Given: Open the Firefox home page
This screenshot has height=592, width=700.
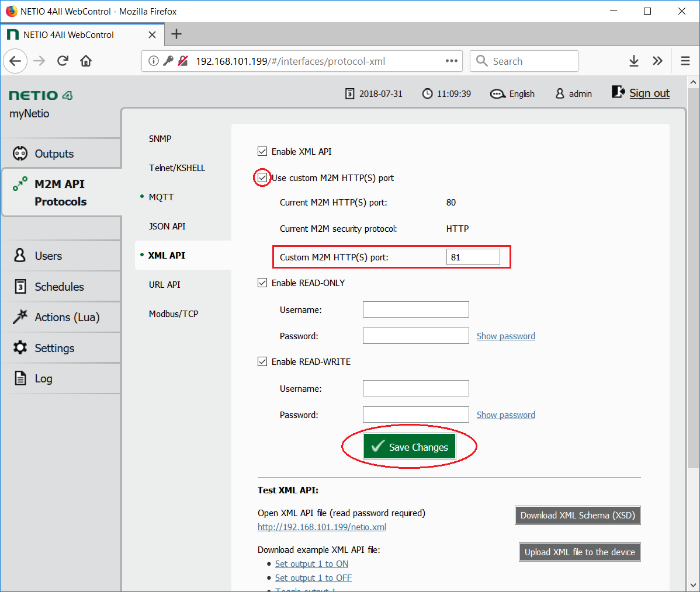Looking at the screenshot, I should tap(86, 61).
